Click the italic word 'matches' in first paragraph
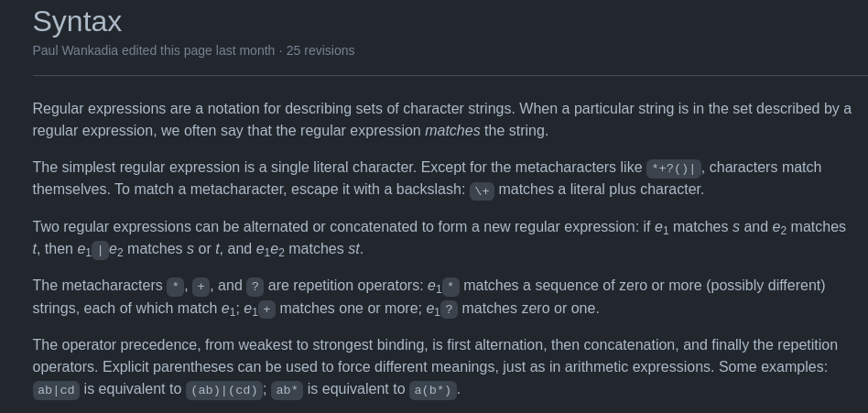 coord(452,131)
